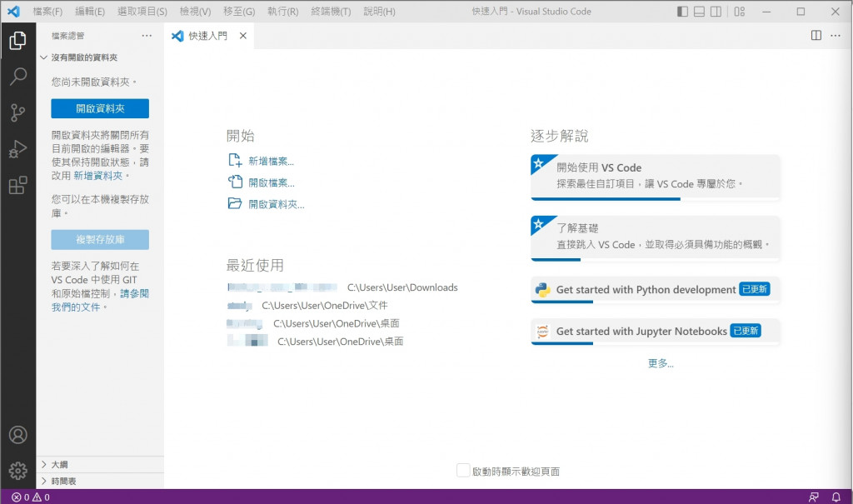Open the feedback icon in status bar
The image size is (853, 504).
coord(813,497)
